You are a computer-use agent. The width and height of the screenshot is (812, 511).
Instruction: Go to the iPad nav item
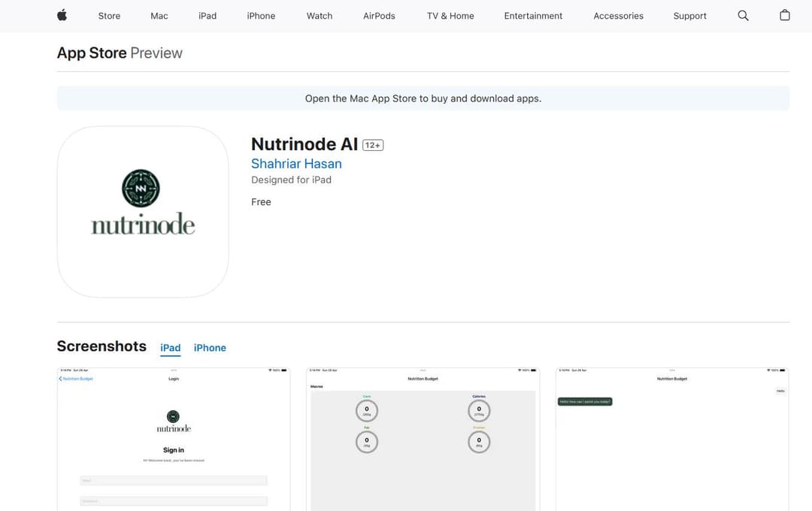[208, 16]
